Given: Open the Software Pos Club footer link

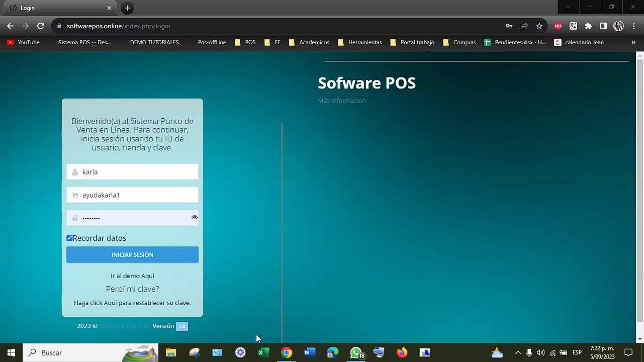Looking at the screenshot, I should (125, 326).
